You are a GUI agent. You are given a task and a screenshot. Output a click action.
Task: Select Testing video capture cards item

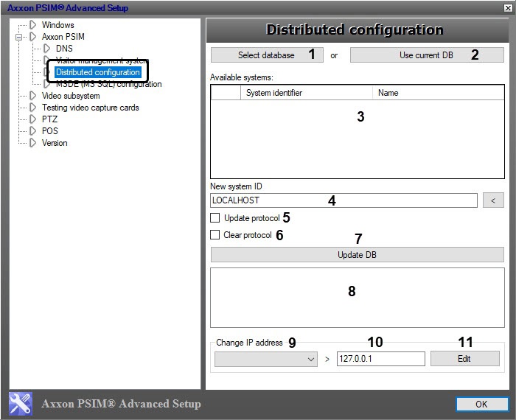point(91,108)
